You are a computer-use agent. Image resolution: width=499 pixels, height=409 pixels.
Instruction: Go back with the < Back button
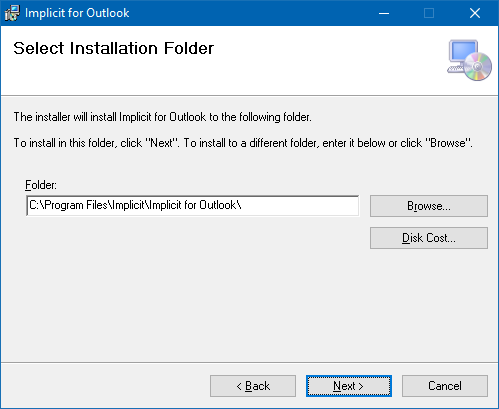[x=253, y=386]
